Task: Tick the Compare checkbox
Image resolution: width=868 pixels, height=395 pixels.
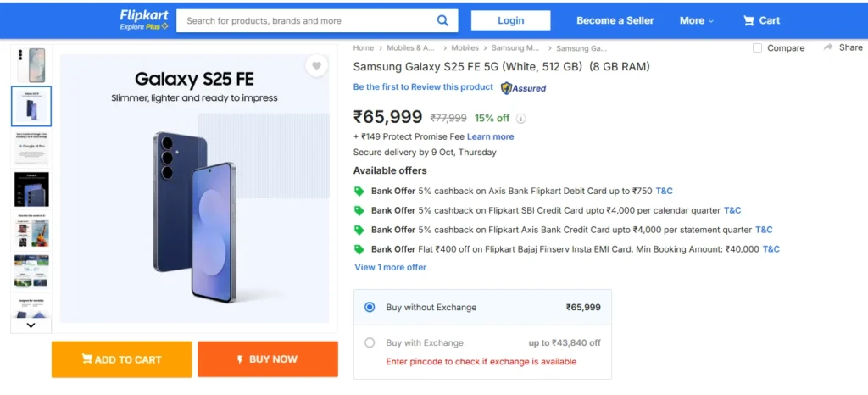Action: tap(758, 48)
